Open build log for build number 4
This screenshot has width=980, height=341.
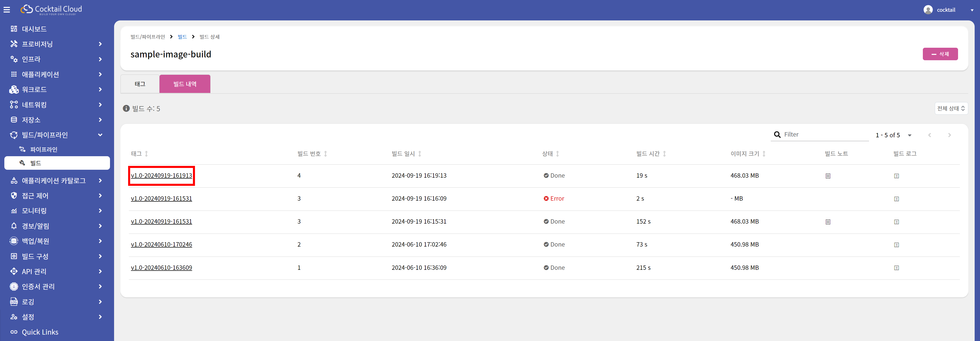[896, 176]
